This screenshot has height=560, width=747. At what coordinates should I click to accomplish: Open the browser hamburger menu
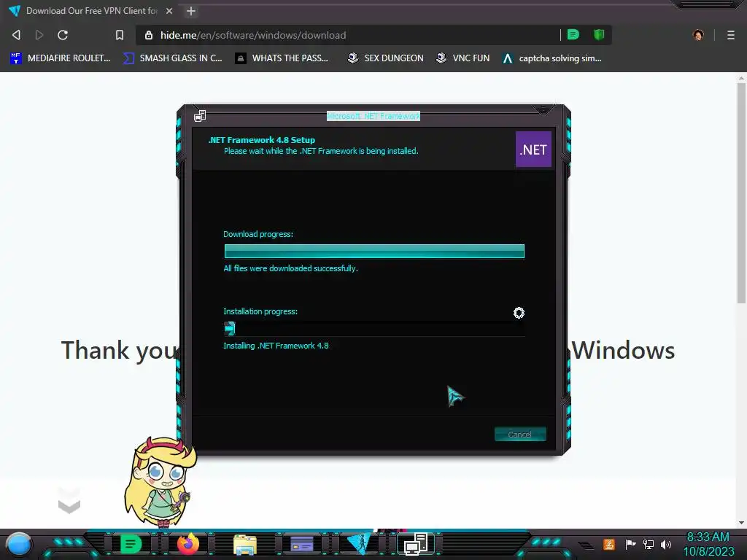point(731,35)
